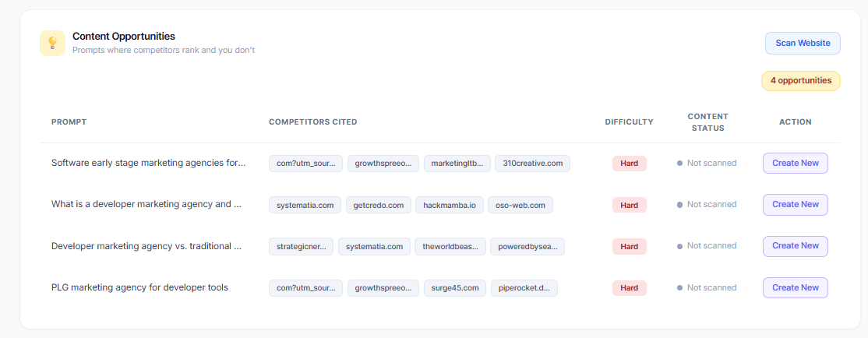Image resolution: width=868 pixels, height=338 pixels.
Task: Create New for 'Developer marketing agency vs.' prompt
Action: pyautogui.click(x=795, y=246)
